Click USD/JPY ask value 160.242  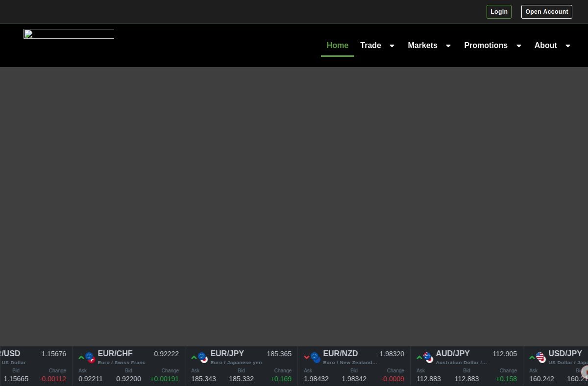click(x=541, y=379)
